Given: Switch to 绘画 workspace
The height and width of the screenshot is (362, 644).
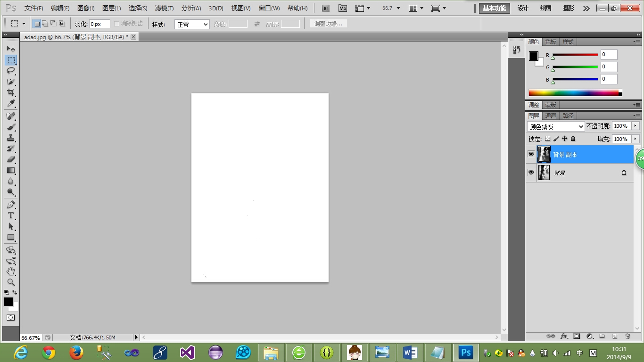Looking at the screenshot, I should pyautogui.click(x=545, y=8).
